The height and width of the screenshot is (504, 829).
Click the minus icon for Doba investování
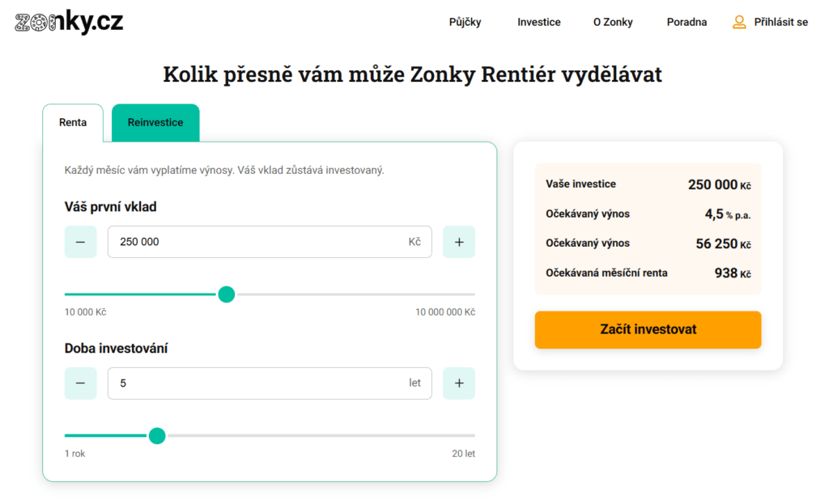pos(80,383)
